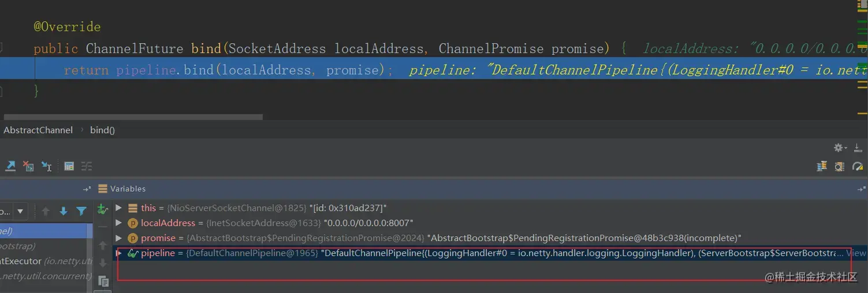Click the @Override annotation in the editor
Viewport: 868px width, 293px height.
coord(67,27)
